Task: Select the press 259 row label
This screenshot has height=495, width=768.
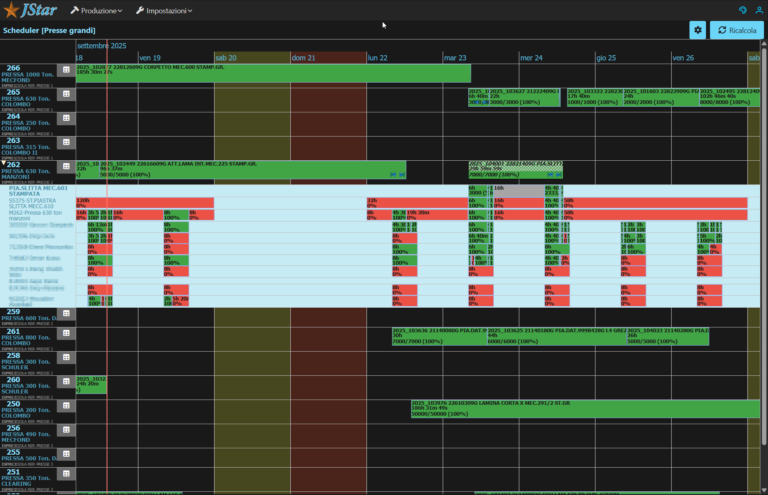Action: 28,315
